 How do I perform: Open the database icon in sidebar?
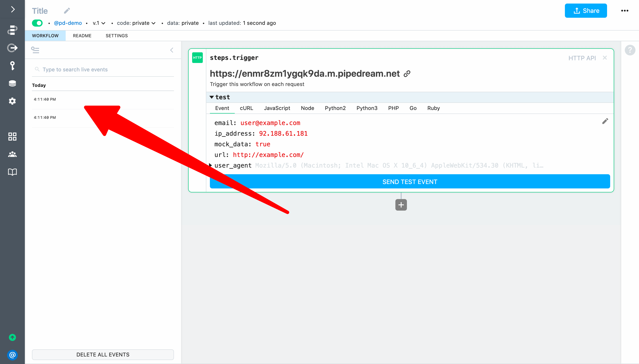point(12,83)
